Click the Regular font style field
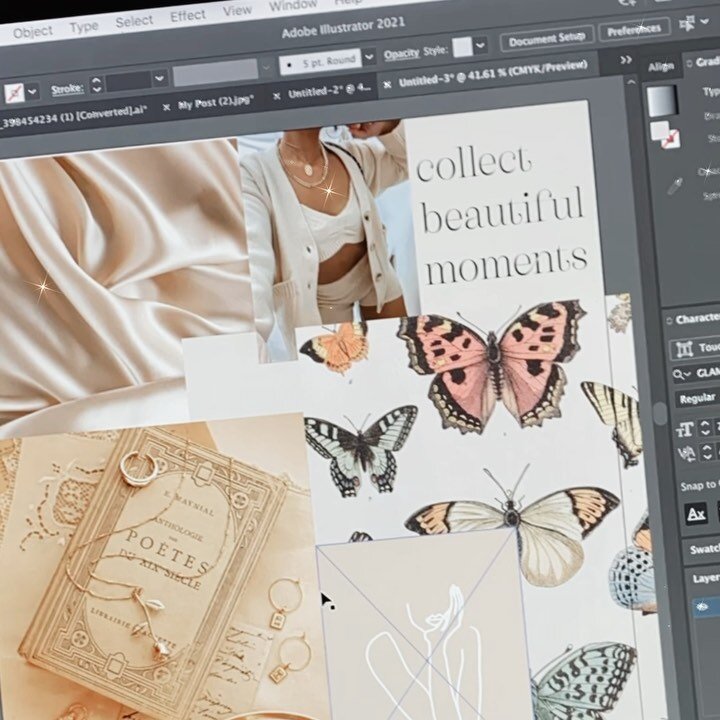The width and height of the screenshot is (720, 720). [698, 398]
